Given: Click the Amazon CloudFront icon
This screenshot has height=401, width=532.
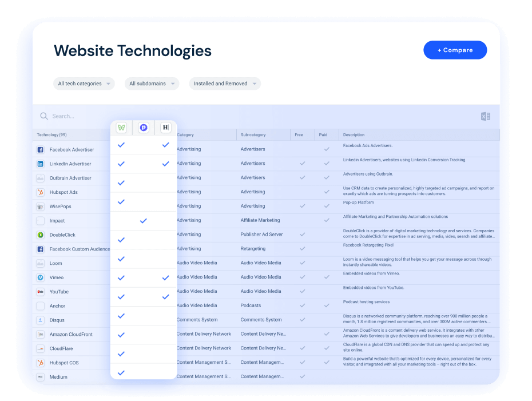Looking at the screenshot, I should (41, 335).
